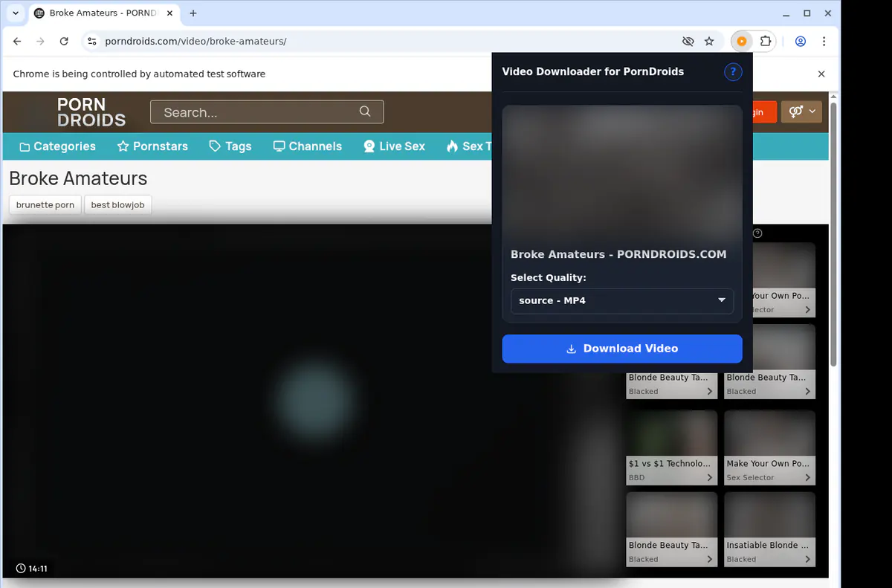Click the site logo in the header
The height and width of the screenshot is (588, 892).
pyautogui.click(x=91, y=112)
